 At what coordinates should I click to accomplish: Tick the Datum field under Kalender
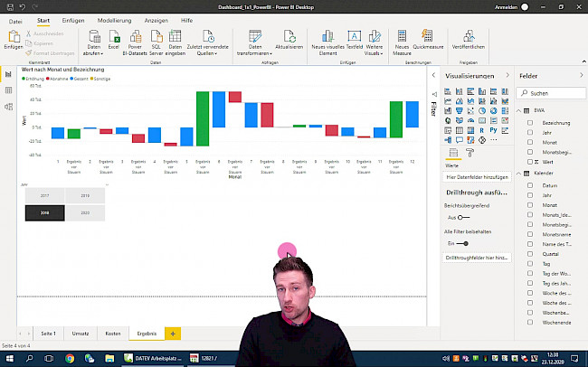pos(529,184)
